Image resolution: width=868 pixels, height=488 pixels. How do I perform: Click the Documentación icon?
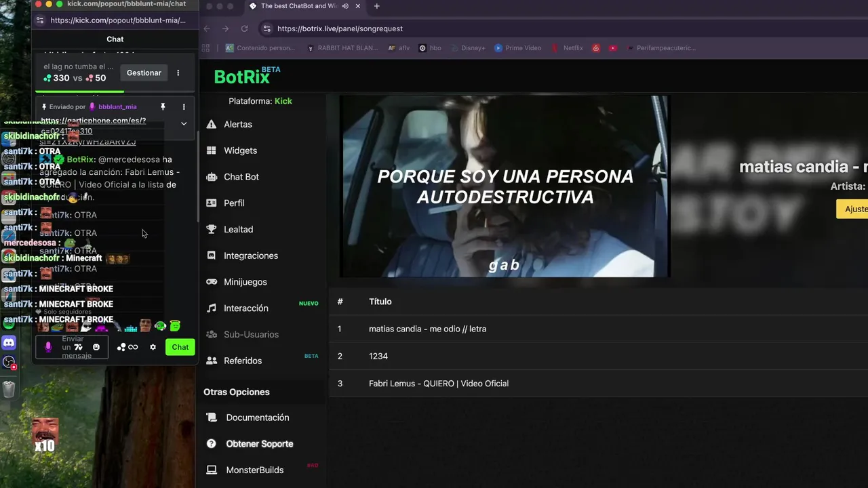click(212, 418)
